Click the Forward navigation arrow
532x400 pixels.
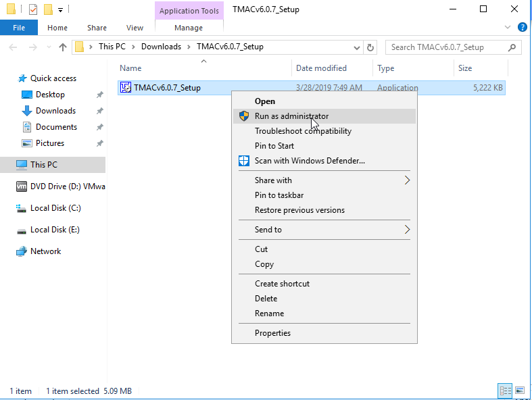33,47
